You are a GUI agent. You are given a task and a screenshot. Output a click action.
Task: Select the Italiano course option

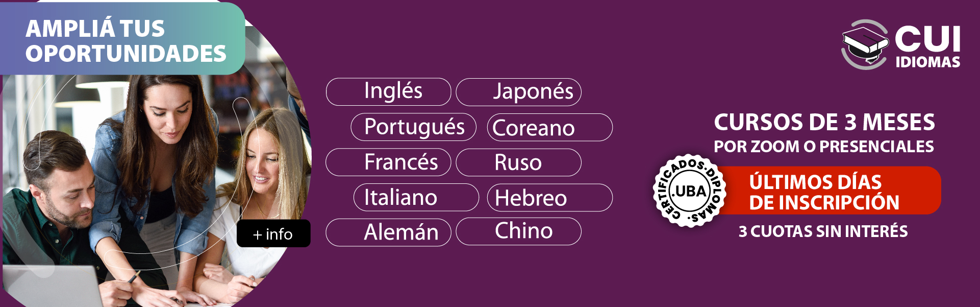coord(416,198)
